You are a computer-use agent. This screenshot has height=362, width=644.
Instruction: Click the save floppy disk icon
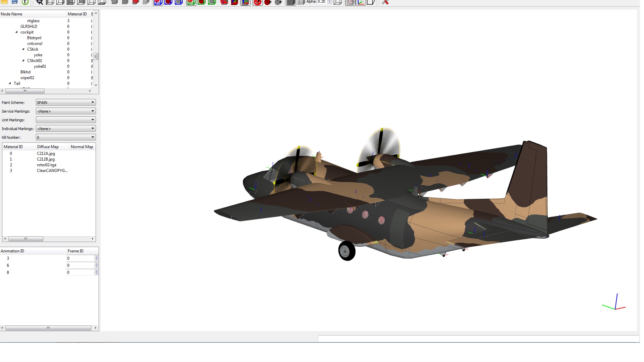coord(14,2)
